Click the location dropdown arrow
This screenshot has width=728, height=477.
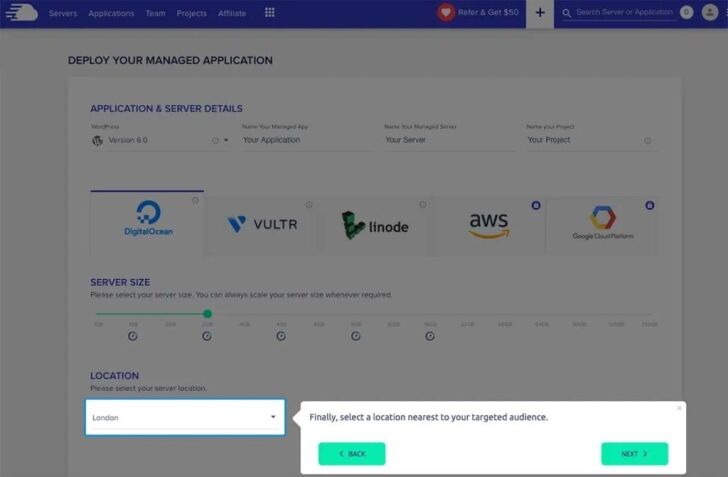(x=273, y=417)
